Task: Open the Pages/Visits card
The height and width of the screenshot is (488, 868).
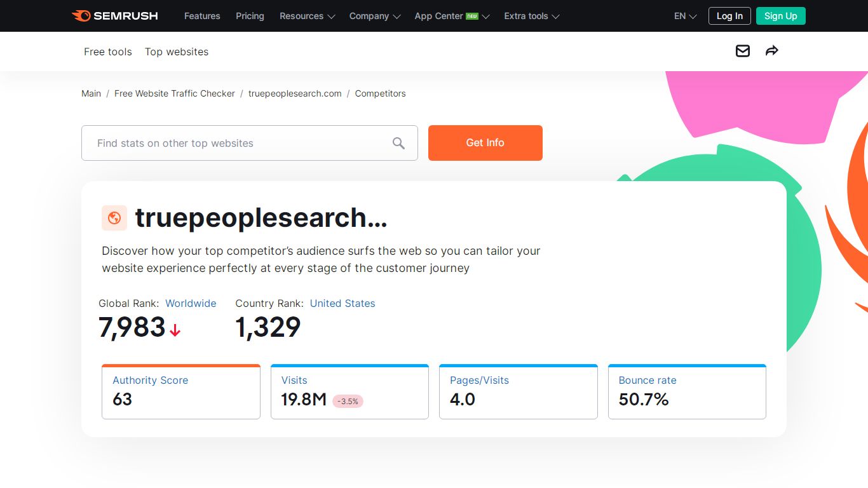Action: [x=519, y=391]
